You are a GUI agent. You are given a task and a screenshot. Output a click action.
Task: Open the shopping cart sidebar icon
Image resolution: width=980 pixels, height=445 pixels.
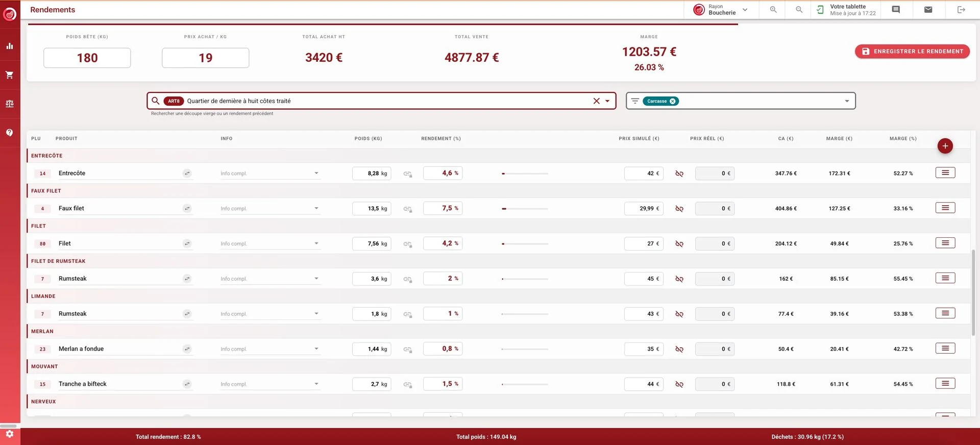tap(10, 75)
